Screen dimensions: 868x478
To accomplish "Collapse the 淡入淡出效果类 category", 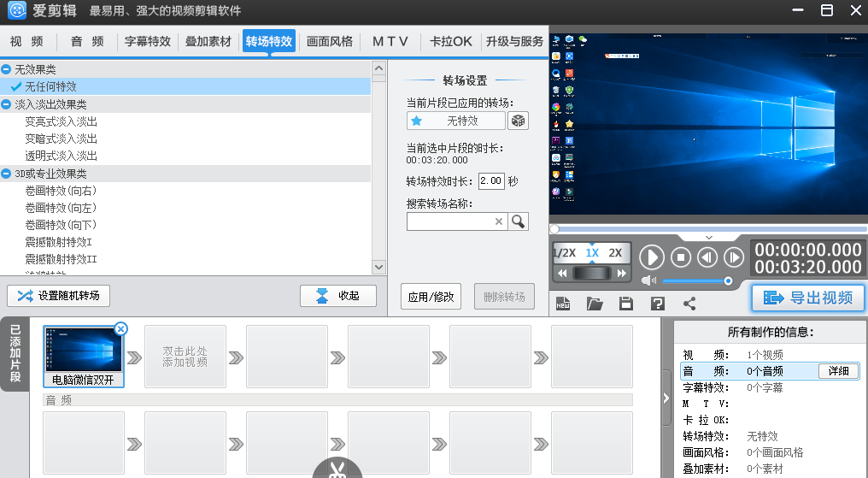I will click(6, 104).
